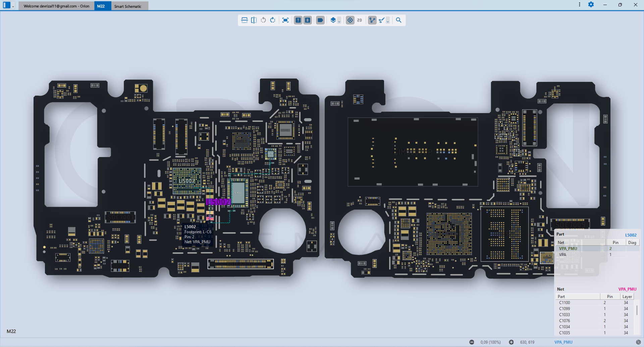Click the layers stack icon
Viewport: 644px width, 347px height.
coord(333,20)
